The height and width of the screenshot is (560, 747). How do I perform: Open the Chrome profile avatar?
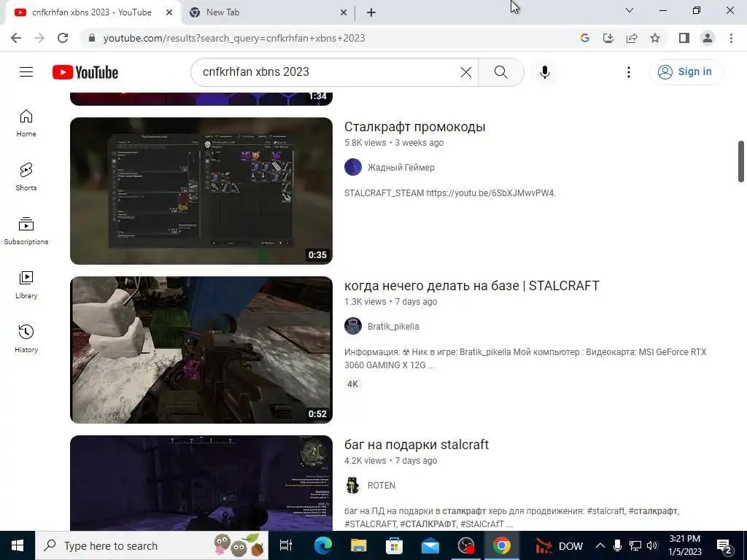coord(708,38)
